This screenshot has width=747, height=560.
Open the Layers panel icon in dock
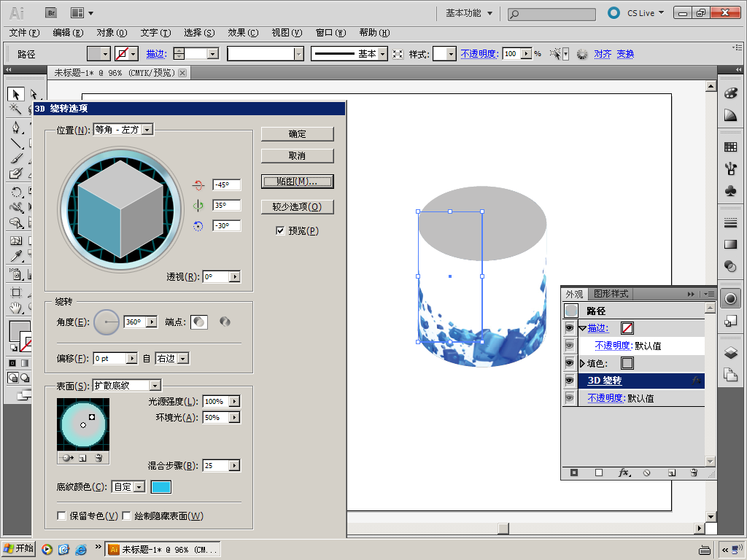pyautogui.click(x=730, y=353)
